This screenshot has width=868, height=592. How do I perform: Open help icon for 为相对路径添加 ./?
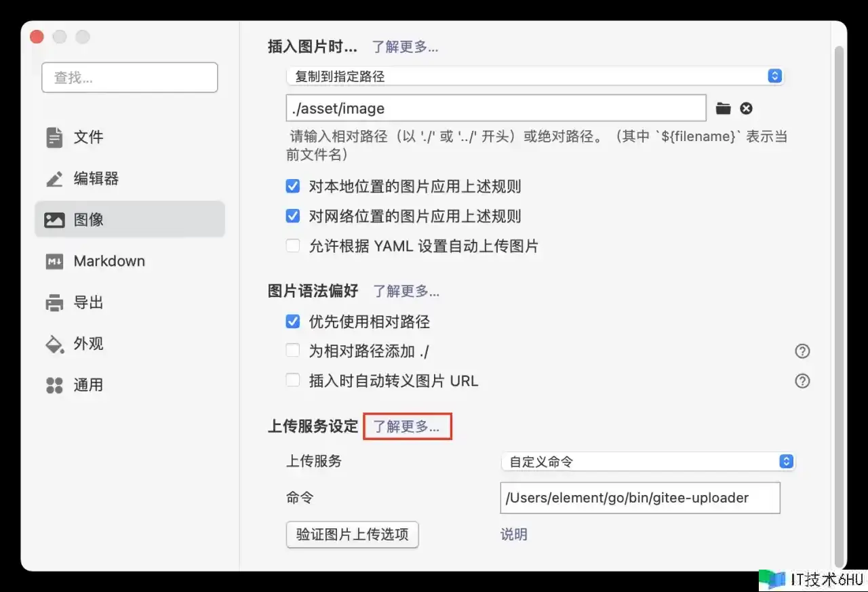[x=802, y=351]
